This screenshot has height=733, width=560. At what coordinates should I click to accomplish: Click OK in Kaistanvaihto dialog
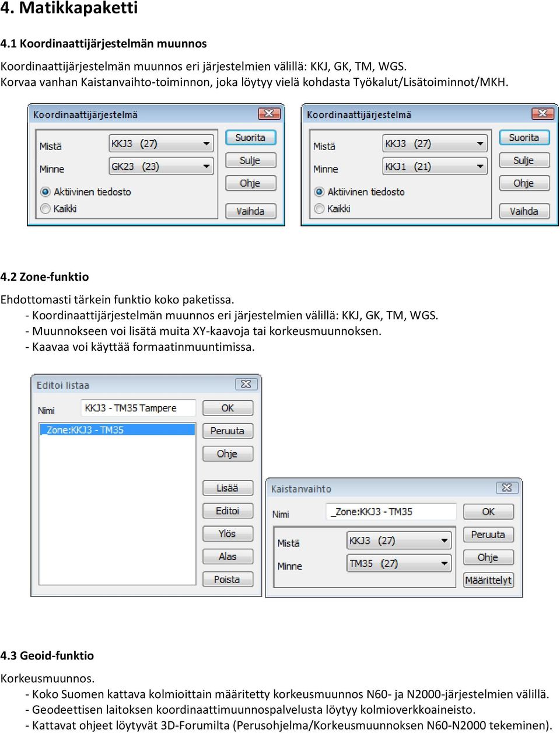click(x=489, y=512)
